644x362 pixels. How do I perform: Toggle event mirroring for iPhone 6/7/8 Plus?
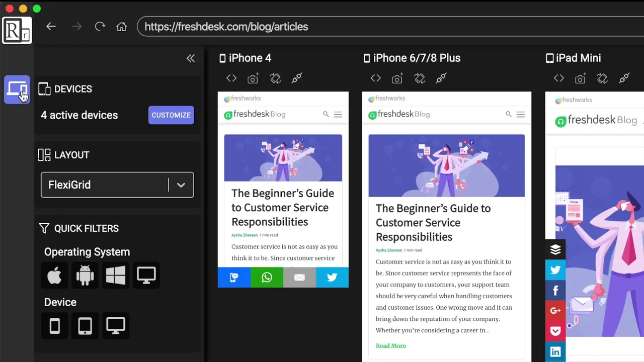(441, 78)
